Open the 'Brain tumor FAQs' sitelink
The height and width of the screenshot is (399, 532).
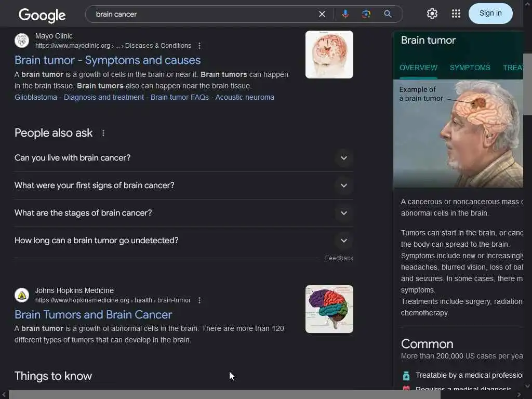(179, 97)
